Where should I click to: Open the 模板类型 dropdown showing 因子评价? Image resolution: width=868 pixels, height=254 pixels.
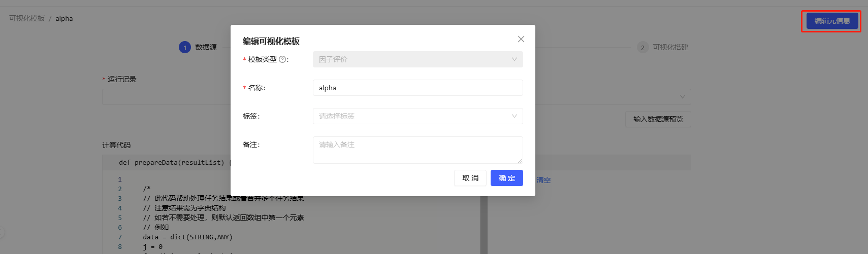tap(417, 59)
